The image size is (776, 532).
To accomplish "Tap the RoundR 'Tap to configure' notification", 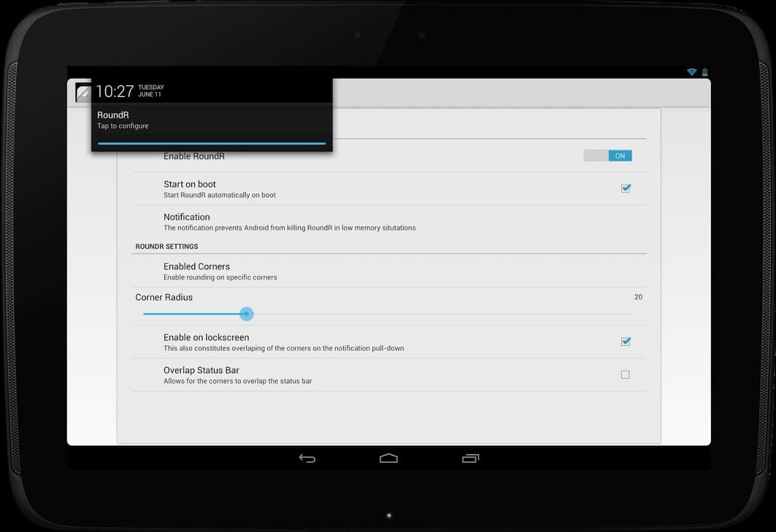I will click(x=212, y=120).
